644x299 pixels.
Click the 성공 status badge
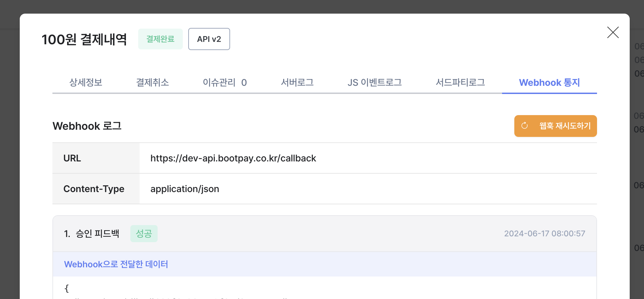click(144, 234)
